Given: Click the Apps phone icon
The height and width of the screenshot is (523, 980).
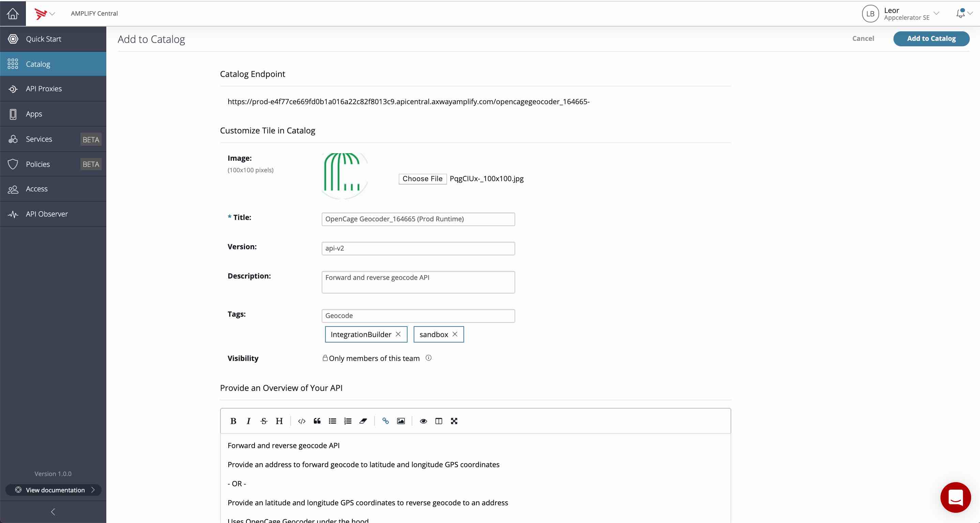Looking at the screenshot, I should (x=13, y=114).
